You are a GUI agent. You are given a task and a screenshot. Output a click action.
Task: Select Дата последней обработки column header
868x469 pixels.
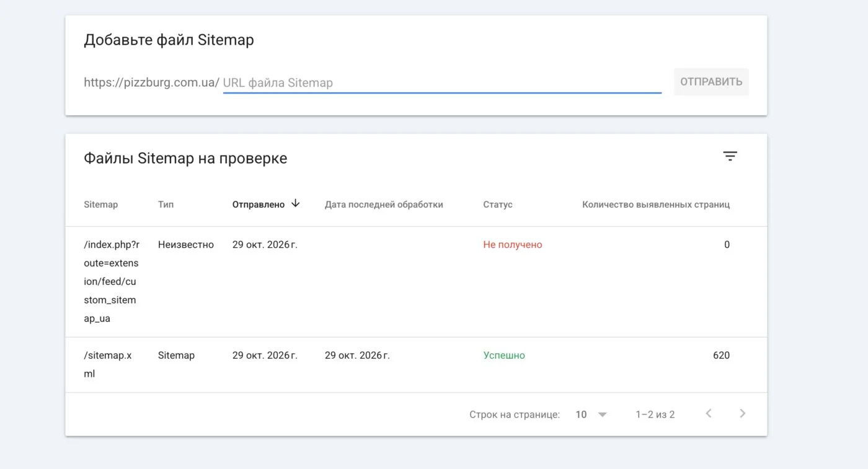pyautogui.click(x=384, y=204)
